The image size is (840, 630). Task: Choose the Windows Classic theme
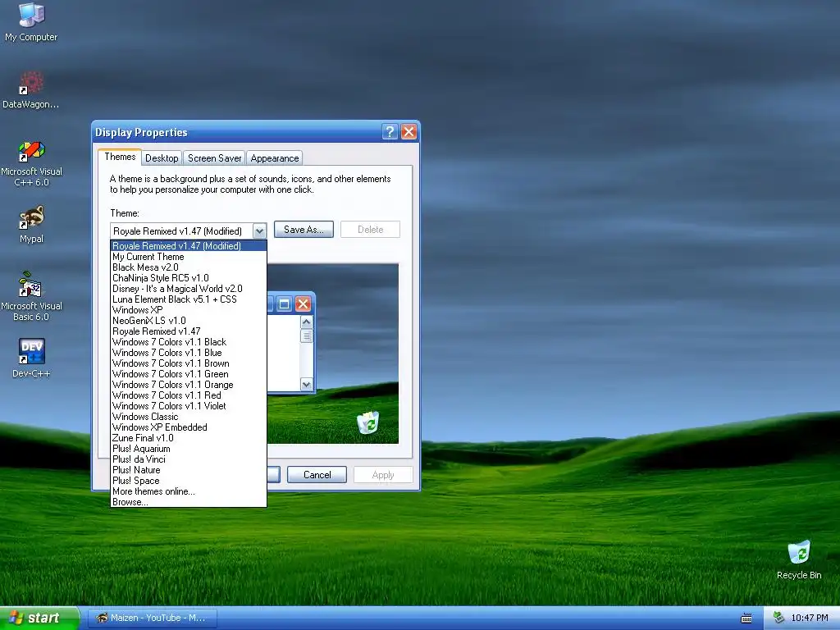[189, 417]
